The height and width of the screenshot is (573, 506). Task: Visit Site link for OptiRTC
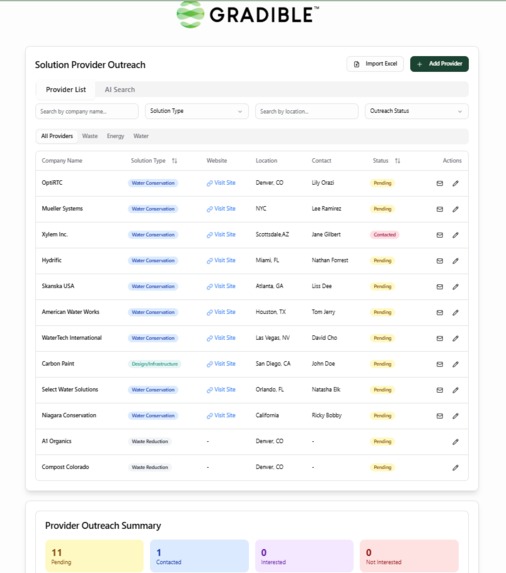pyautogui.click(x=221, y=183)
